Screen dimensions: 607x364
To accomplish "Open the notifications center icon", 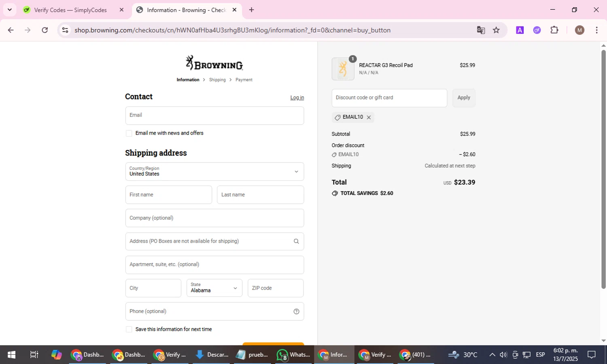I will pos(592,355).
